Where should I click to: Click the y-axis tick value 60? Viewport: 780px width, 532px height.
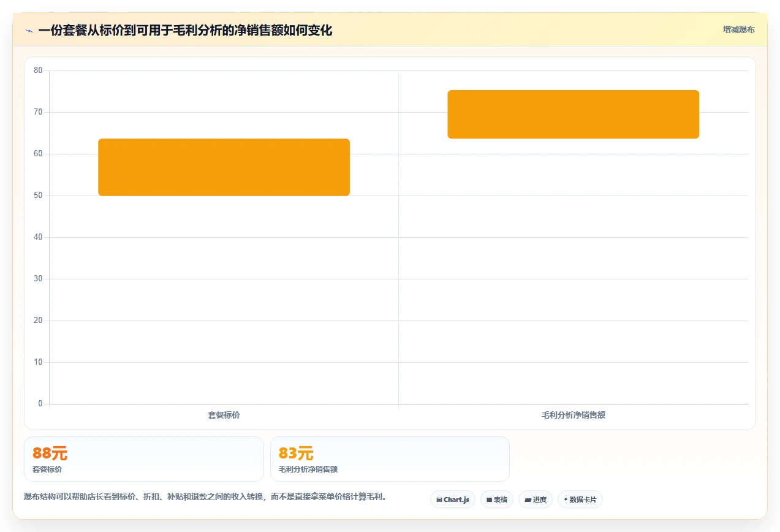pyautogui.click(x=38, y=154)
